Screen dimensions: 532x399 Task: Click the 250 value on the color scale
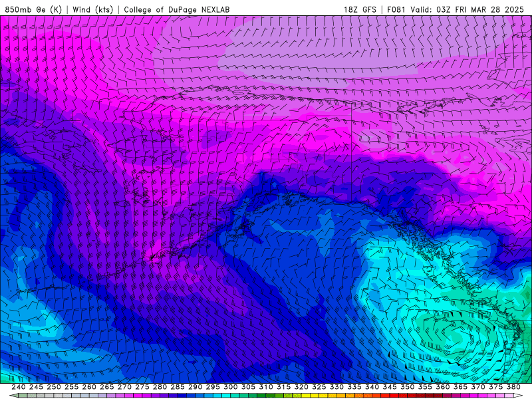(54, 387)
